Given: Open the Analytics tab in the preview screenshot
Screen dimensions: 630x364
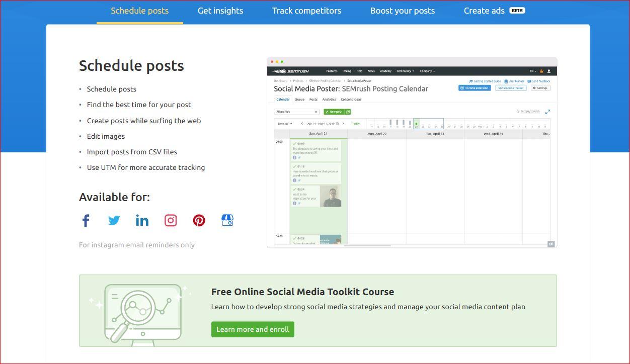Looking at the screenshot, I should point(329,100).
